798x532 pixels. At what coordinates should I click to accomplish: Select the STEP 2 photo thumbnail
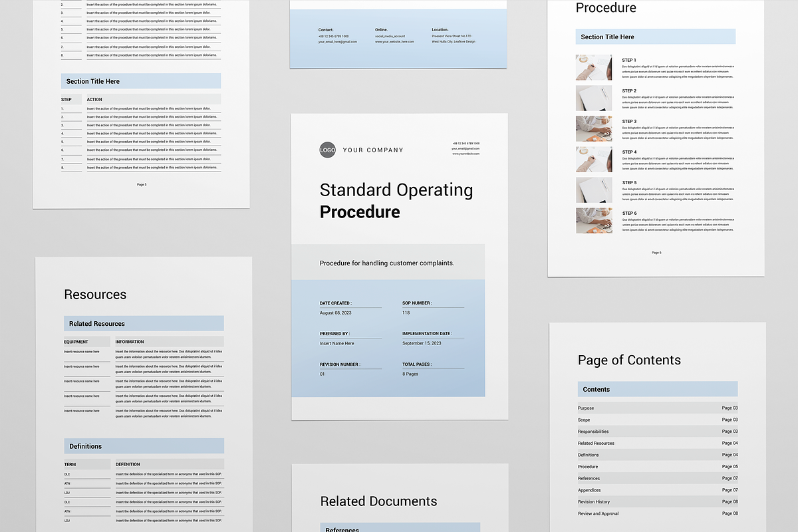[x=594, y=98]
